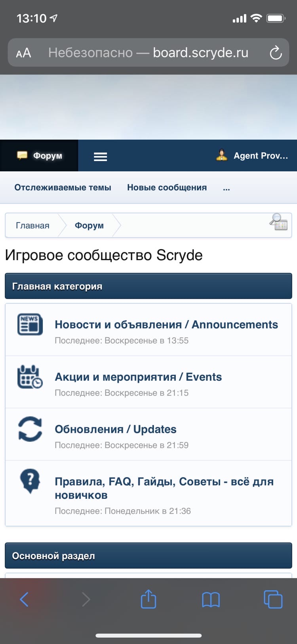
Task: Tap the News section newspaper icon
Action: [x=30, y=324]
